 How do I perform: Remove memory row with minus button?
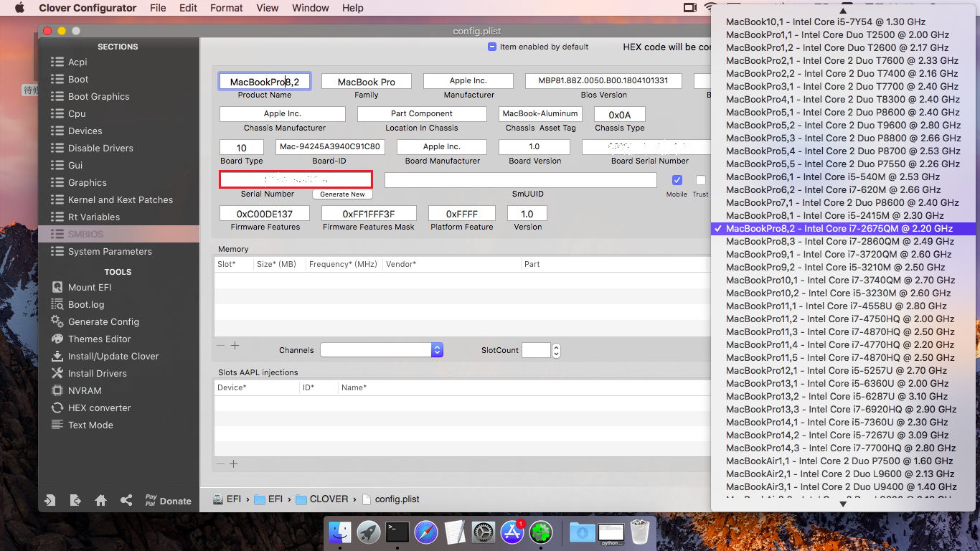tap(221, 346)
